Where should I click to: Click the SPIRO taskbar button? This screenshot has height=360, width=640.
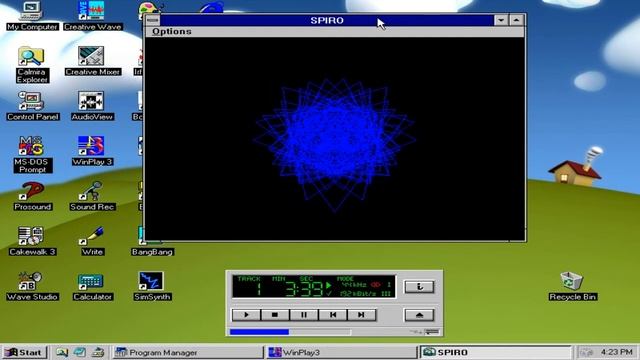496,352
